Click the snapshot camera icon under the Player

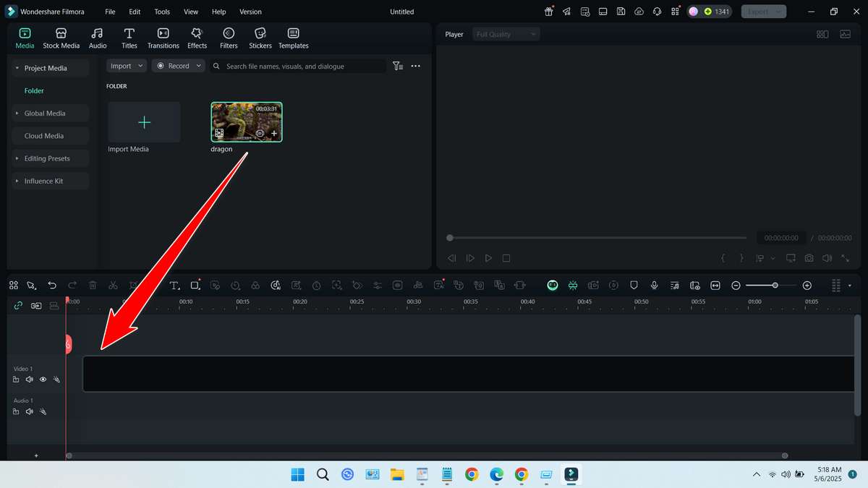point(809,257)
